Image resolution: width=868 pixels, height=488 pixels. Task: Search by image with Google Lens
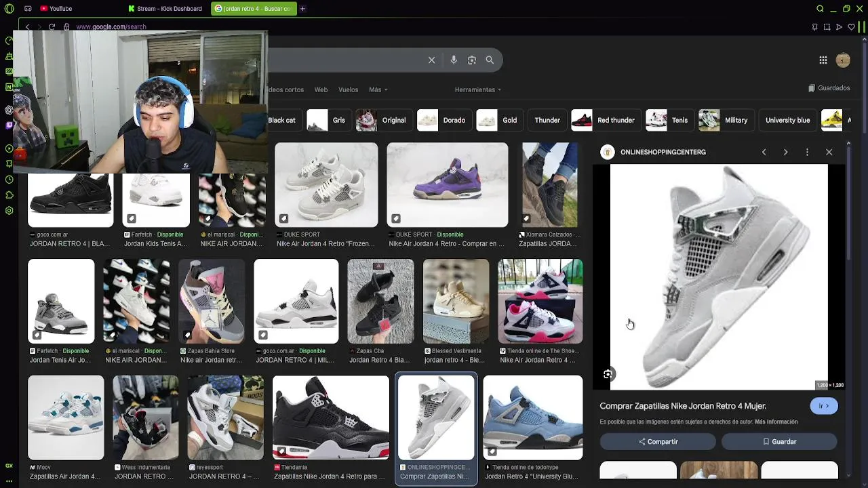(x=472, y=60)
